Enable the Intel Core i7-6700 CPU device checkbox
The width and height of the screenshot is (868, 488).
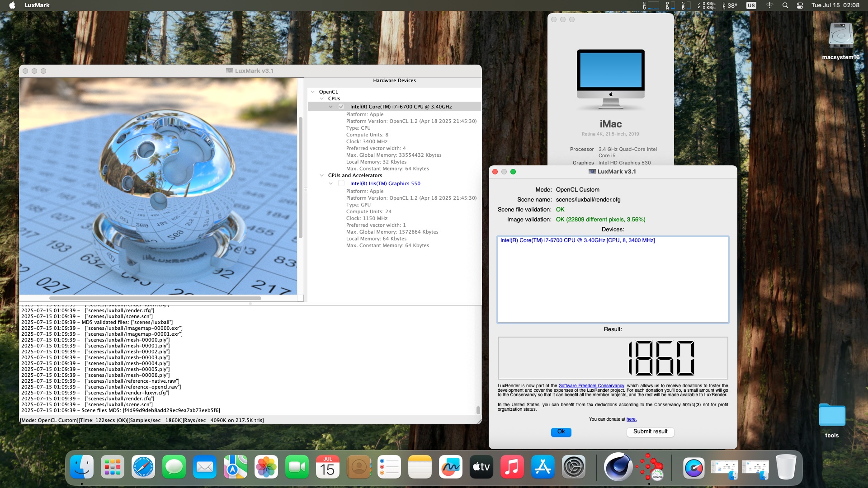341,107
